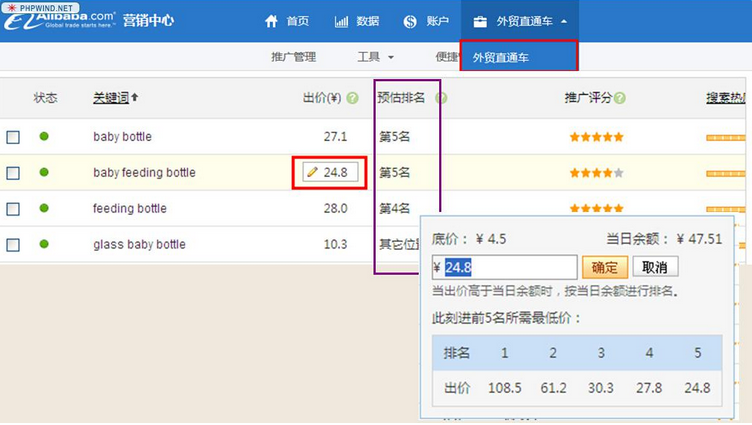Click the home icon beside 首页
The image size is (752, 425).
click(x=271, y=21)
